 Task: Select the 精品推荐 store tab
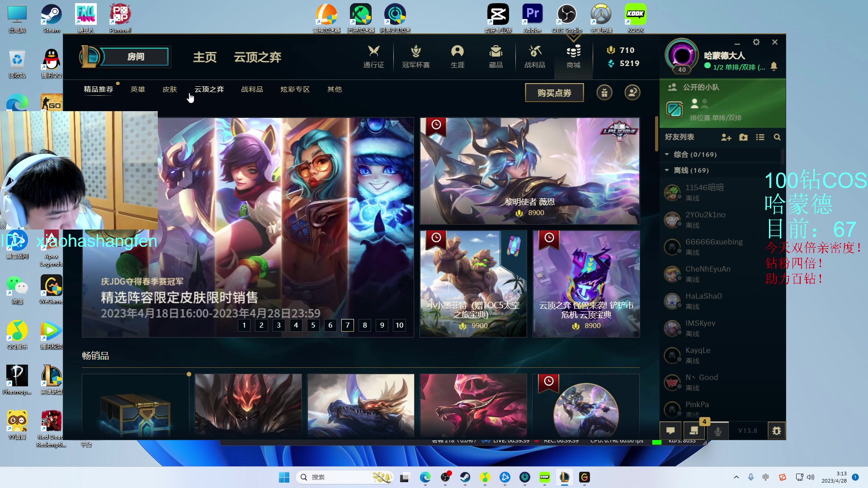click(x=99, y=89)
